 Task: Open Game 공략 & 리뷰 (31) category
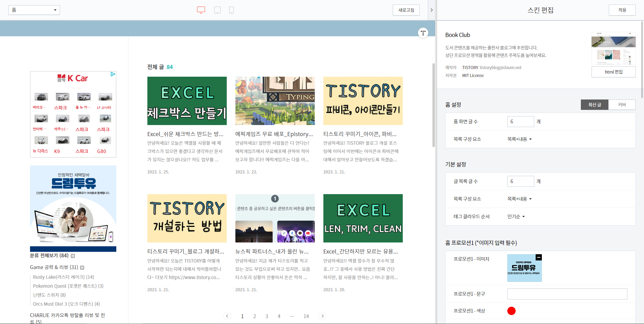tap(54, 267)
